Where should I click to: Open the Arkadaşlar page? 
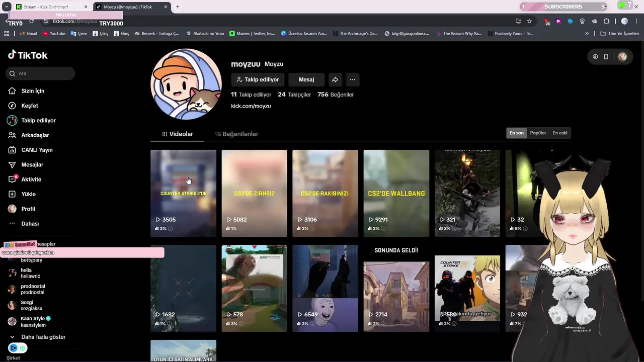click(28, 135)
